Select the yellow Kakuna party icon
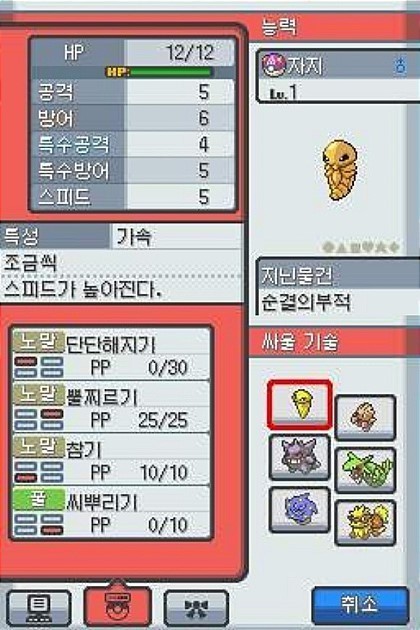The image size is (420, 630). [x=300, y=404]
